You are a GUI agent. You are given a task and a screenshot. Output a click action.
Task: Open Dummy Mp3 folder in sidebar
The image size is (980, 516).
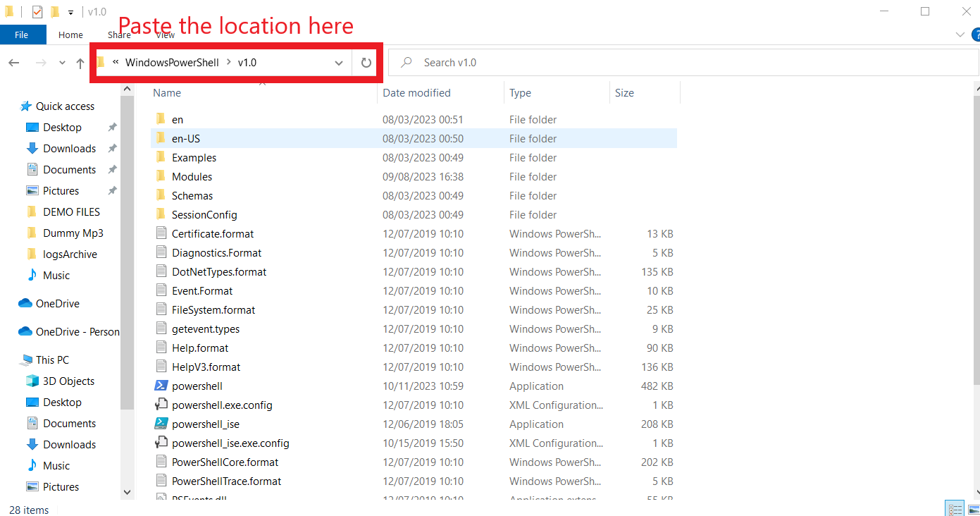pyautogui.click(x=65, y=233)
